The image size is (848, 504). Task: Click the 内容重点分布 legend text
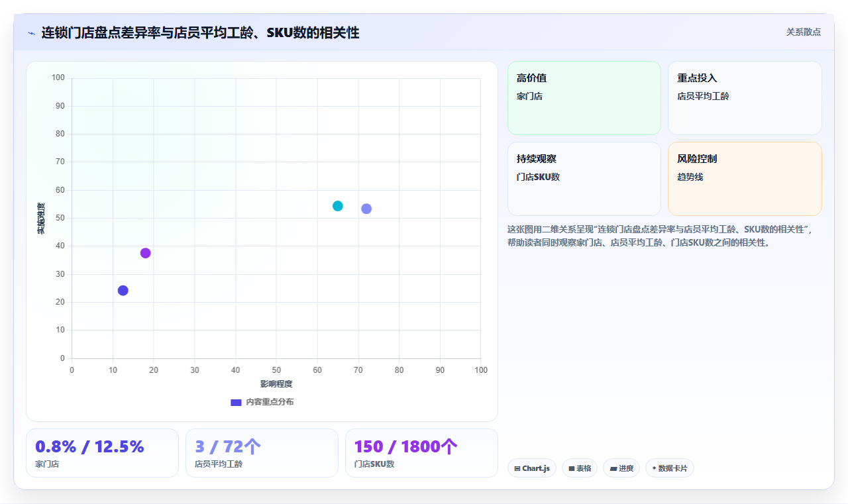coord(270,402)
